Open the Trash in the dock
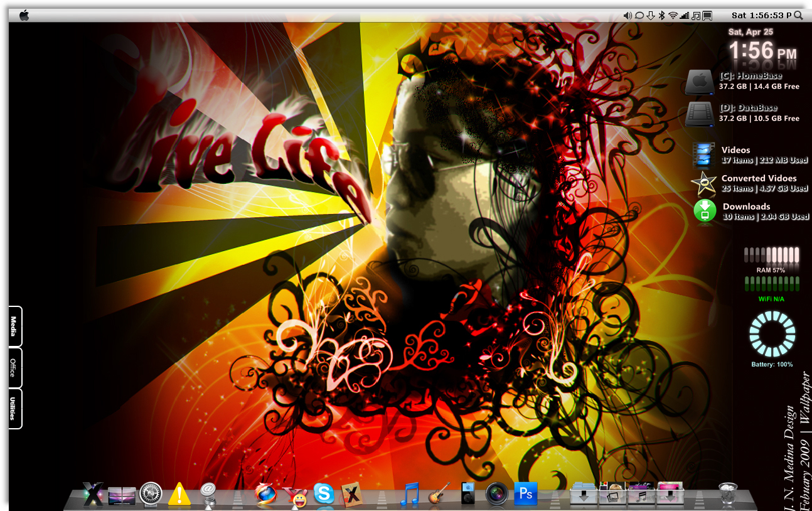This screenshot has width=812, height=511. click(x=728, y=494)
